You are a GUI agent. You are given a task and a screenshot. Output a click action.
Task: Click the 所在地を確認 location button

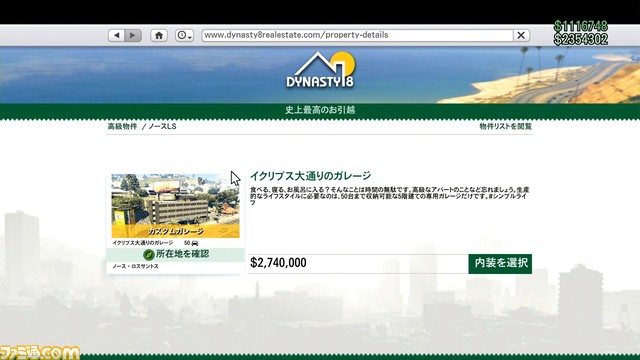coord(176,254)
